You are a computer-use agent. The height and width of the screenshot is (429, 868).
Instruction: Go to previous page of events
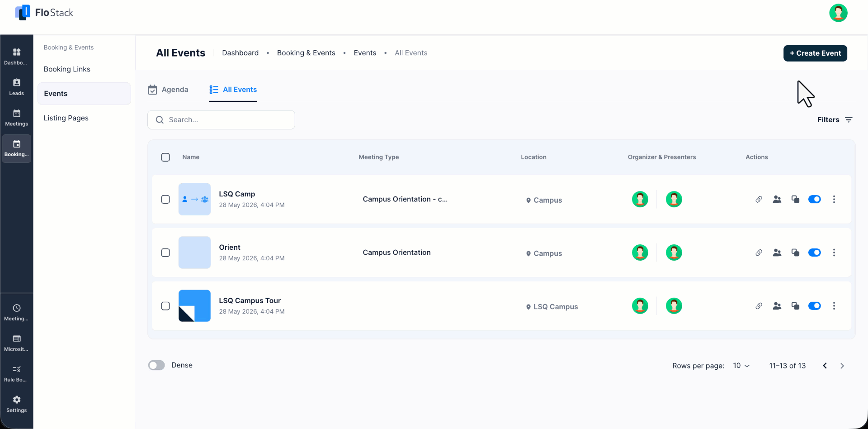tap(825, 366)
